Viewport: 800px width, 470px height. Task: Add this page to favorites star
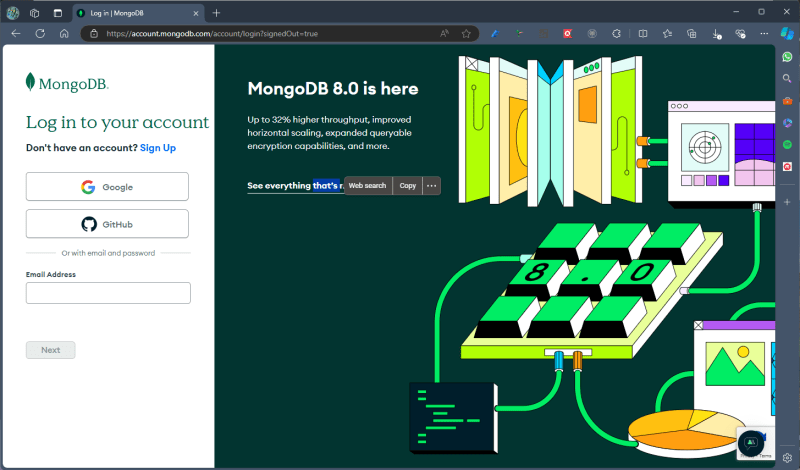[x=466, y=34]
